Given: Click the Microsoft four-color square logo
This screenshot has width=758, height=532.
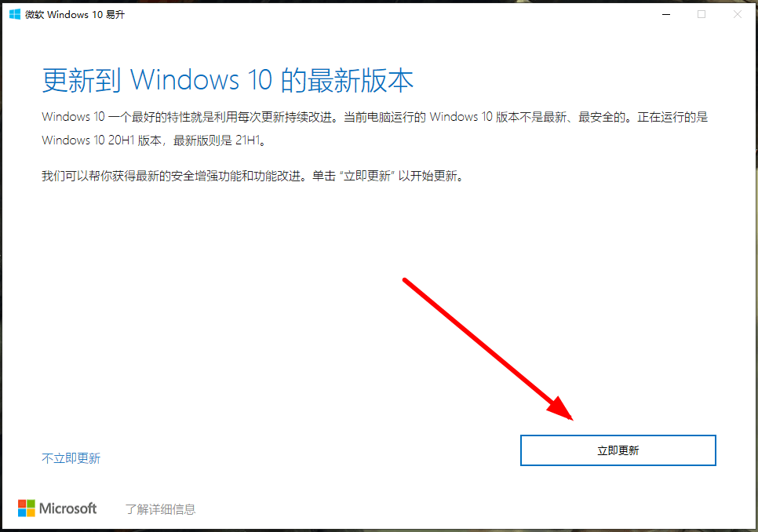Looking at the screenshot, I should 27,508.
